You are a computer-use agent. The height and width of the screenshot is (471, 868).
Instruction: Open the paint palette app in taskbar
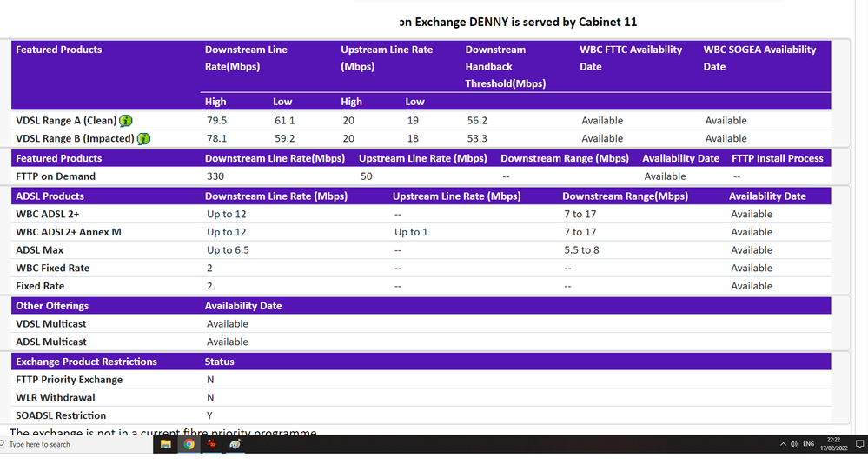(x=235, y=444)
